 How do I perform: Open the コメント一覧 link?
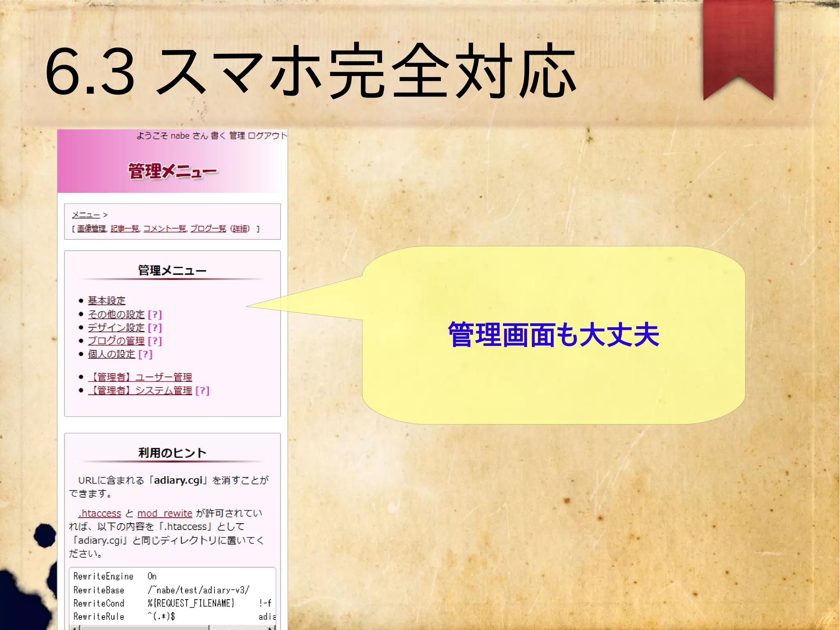click(164, 229)
